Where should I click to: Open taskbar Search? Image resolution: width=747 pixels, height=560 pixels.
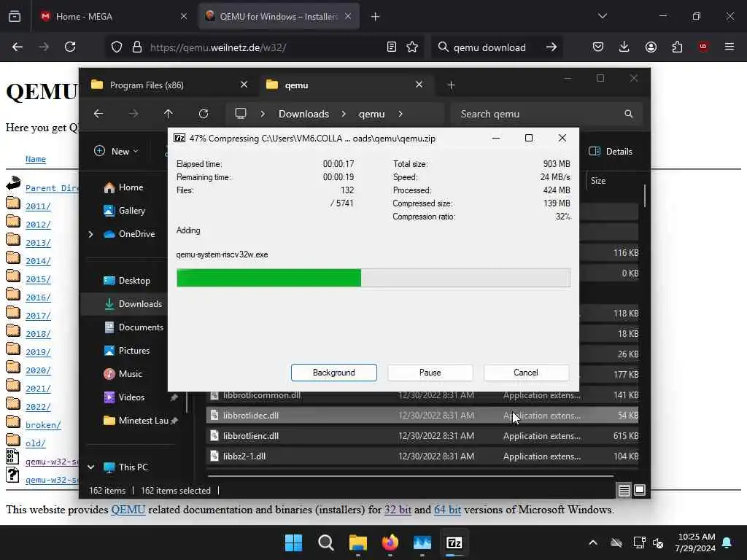[x=326, y=542]
